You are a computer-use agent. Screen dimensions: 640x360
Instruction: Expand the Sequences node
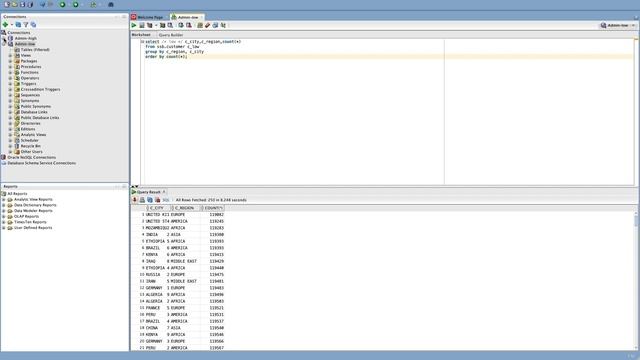pos(10,95)
